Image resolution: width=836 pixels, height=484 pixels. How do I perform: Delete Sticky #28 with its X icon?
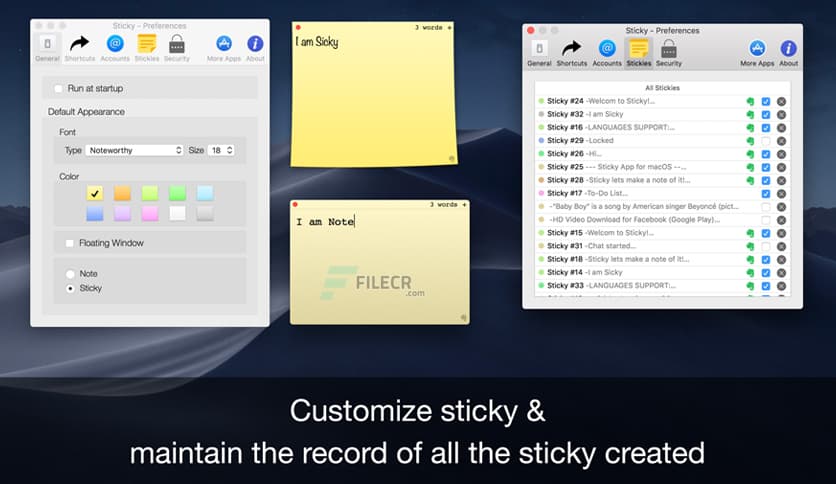coord(781,181)
